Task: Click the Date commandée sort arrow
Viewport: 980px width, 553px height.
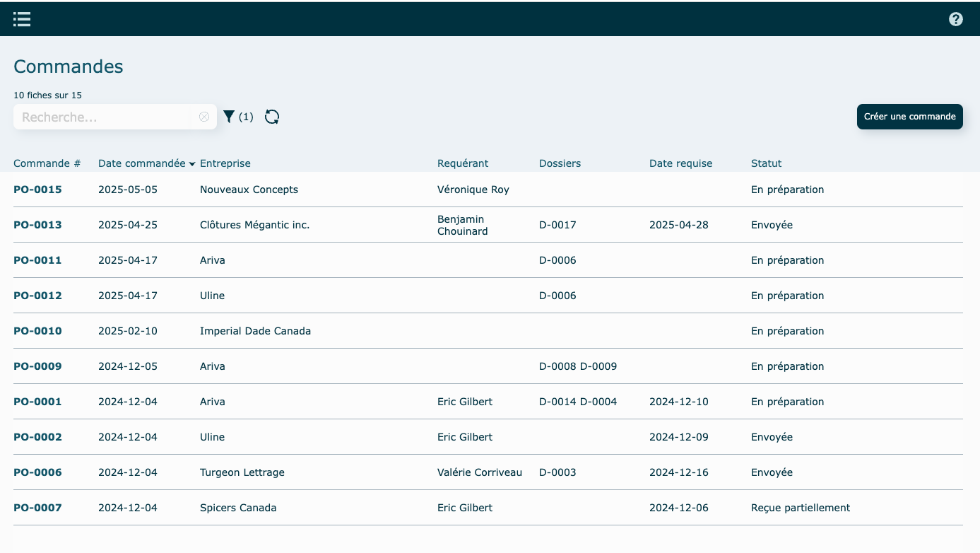Action: (192, 164)
